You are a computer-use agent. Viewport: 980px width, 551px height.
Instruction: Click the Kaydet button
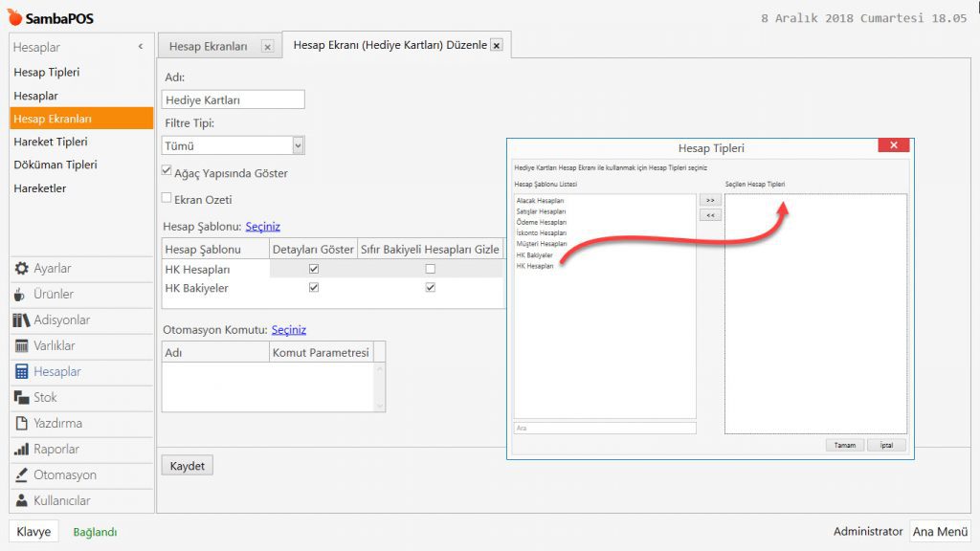(x=187, y=466)
